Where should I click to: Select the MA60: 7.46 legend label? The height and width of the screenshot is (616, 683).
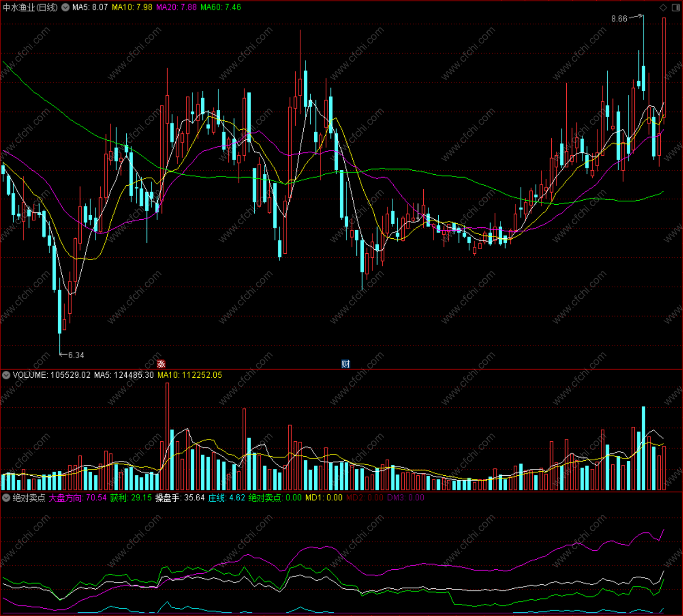(221, 7)
